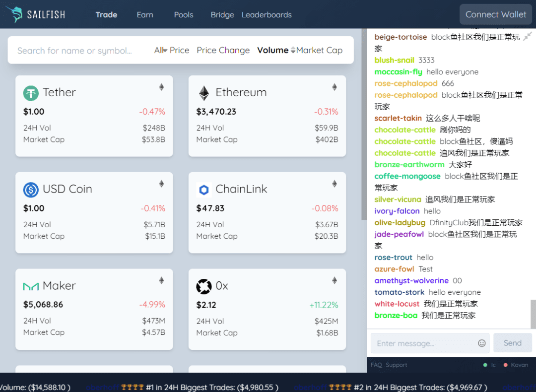Open the Leaderboards tab
536x392 pixels.
click(267, 15)
